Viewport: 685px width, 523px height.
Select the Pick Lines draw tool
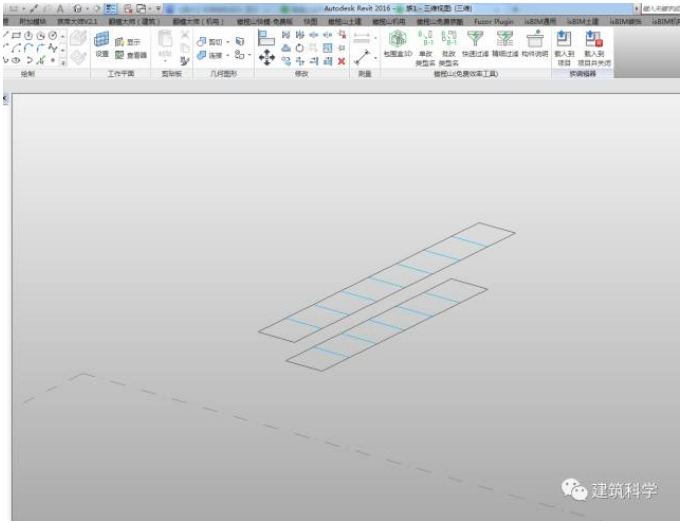tap(41, 60)
